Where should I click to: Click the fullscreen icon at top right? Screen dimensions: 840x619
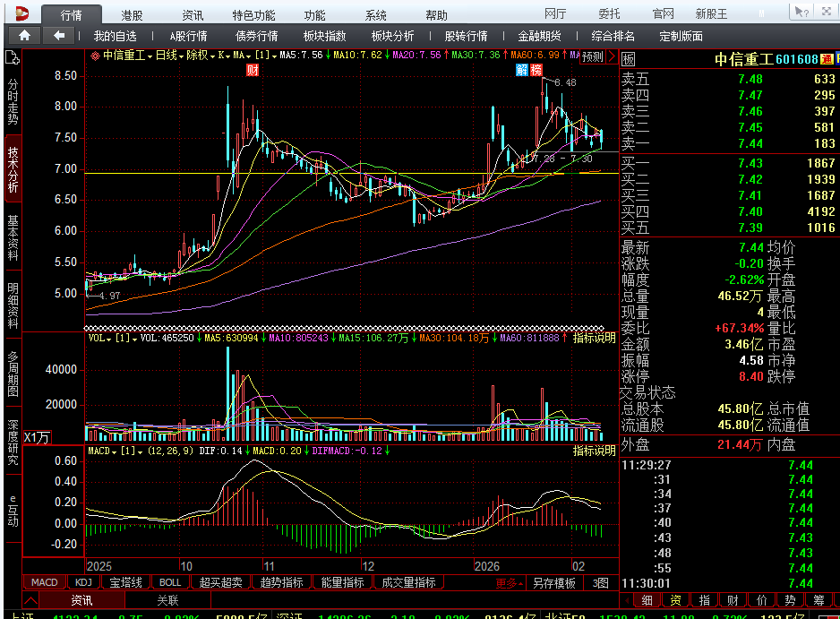[x=827, y=12]
